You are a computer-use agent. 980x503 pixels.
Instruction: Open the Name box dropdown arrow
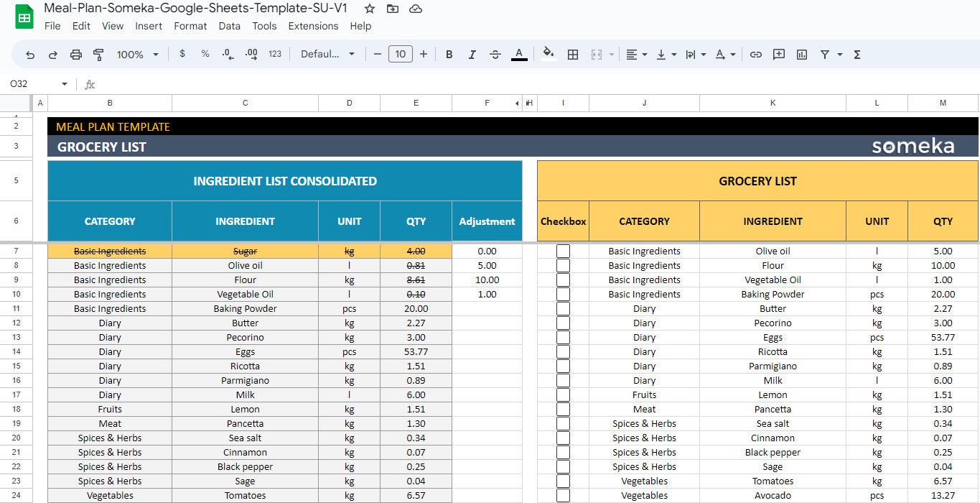tap(64, 84)
